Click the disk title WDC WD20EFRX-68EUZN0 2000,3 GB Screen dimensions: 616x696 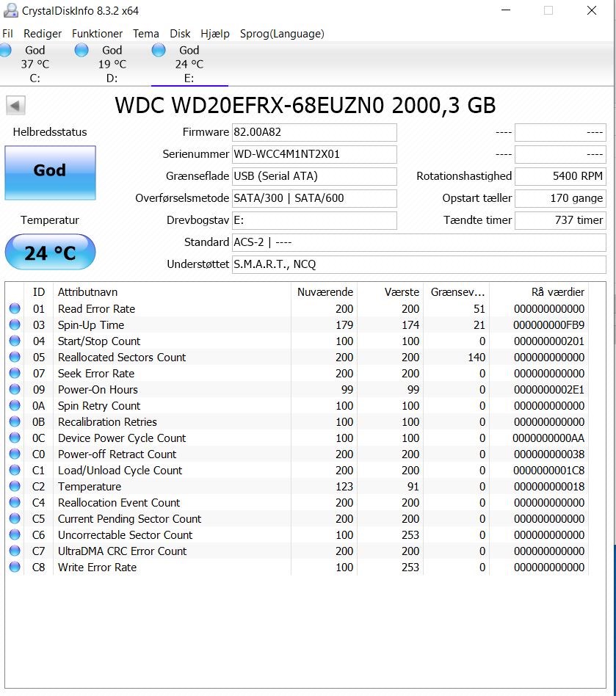pyautogui.click(x=305, y=106)
